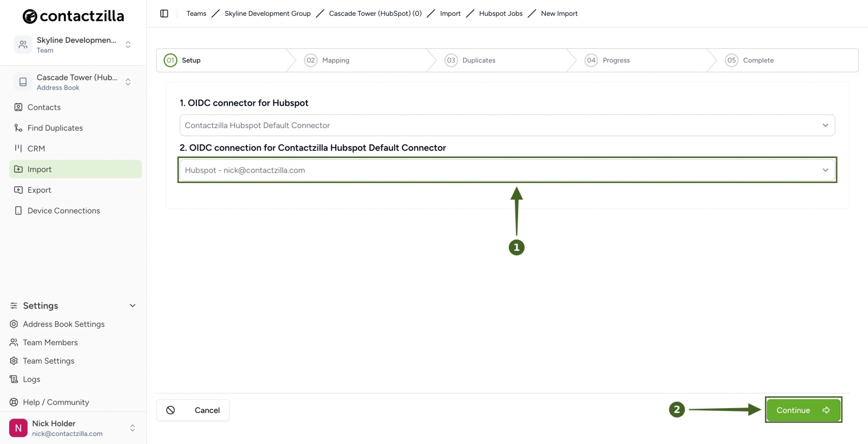Open the Hubspot - nick@contactzilla.com connection dropdown
The image size is (868, 444).
(507, 170)
